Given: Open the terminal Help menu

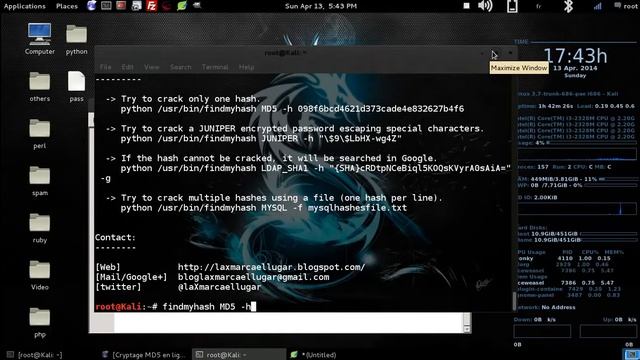Looking at the screenshot, I should click(x=246, y=67).
